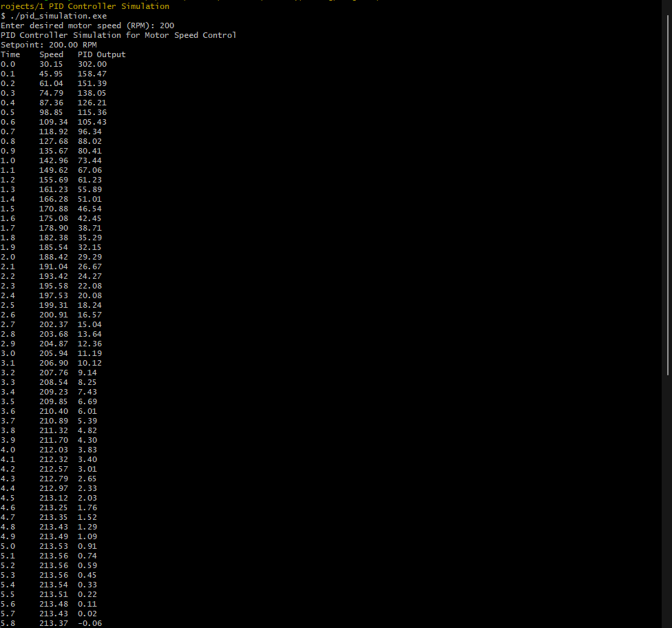Click the speed value 188.42
The height and width of the screenshot is (628, 672).
(54, 258)
